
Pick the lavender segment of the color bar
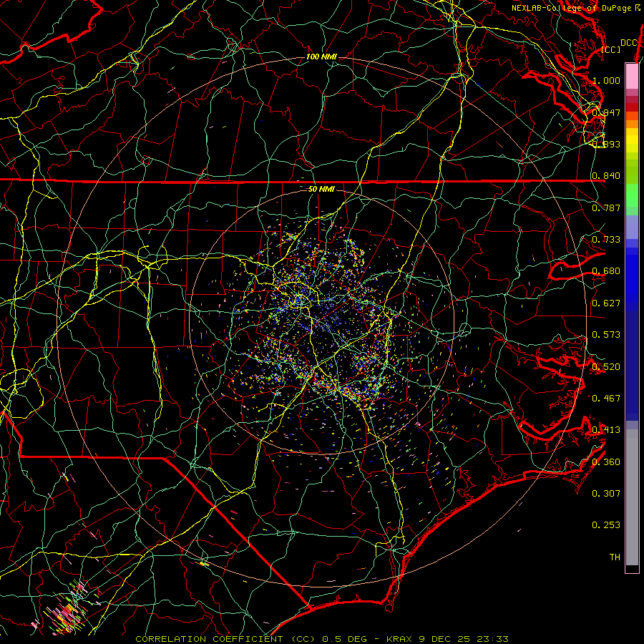632,227
